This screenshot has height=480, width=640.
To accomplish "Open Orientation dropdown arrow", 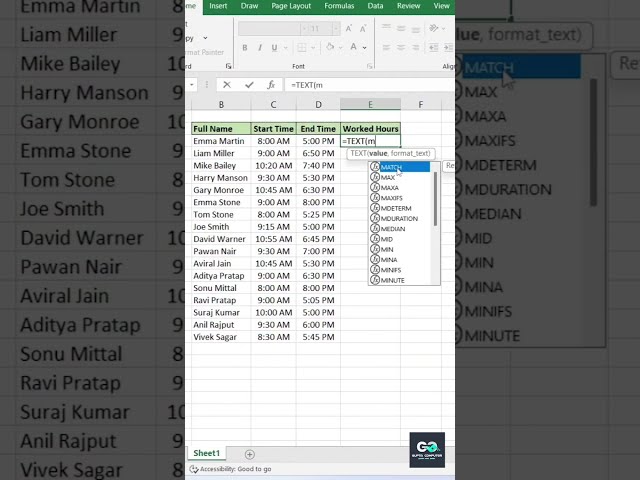I will tap(444, 28).
